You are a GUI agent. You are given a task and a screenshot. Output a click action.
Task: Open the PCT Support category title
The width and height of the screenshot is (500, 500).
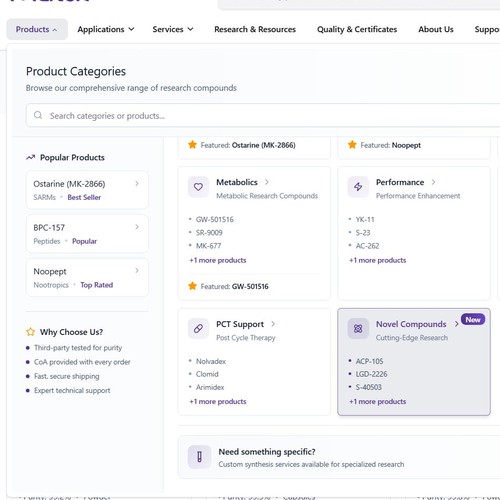(240, 324)
